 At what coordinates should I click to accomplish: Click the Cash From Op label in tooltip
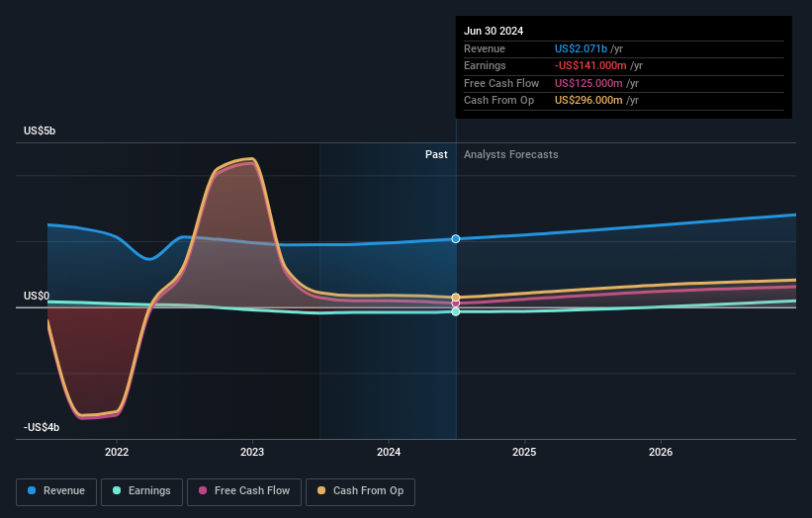coord(498,101)
